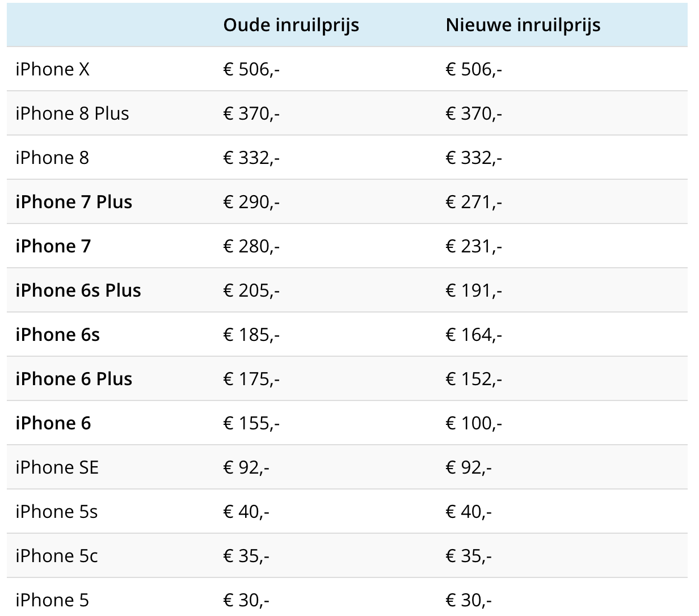The height and width of the screenshot is (616, 699).
Task: Select the iPhone 5s row label
Action: [x=56, y=512]
